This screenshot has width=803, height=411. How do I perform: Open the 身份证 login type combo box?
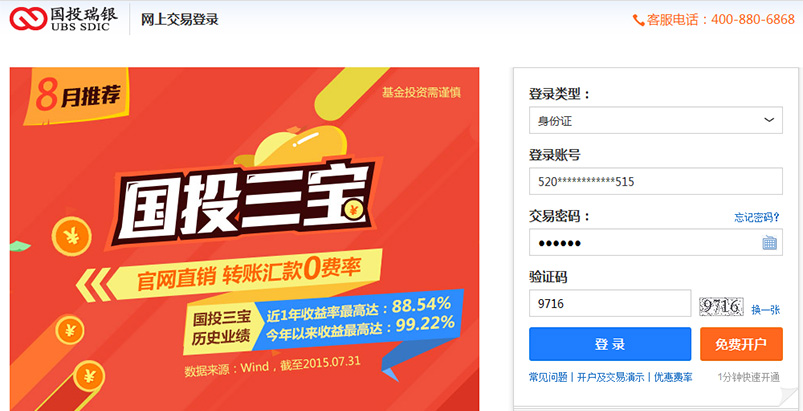(x=656, y=120)
